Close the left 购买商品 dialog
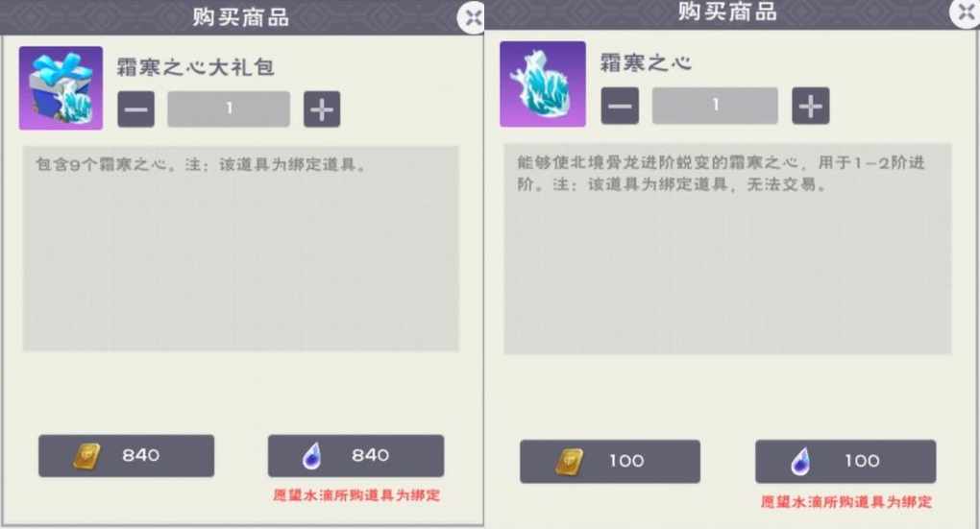 tap(473, 17)
